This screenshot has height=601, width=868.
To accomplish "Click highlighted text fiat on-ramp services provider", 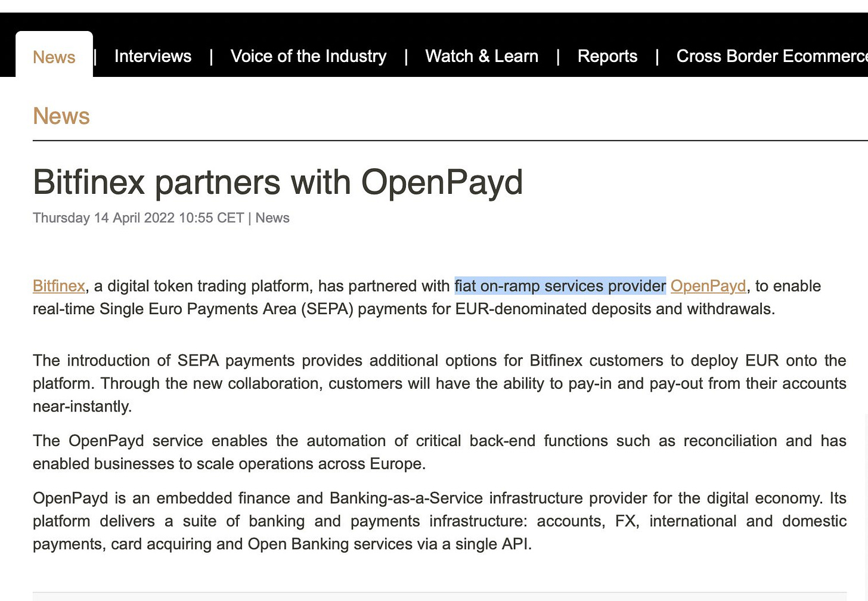I will [560, 286].
